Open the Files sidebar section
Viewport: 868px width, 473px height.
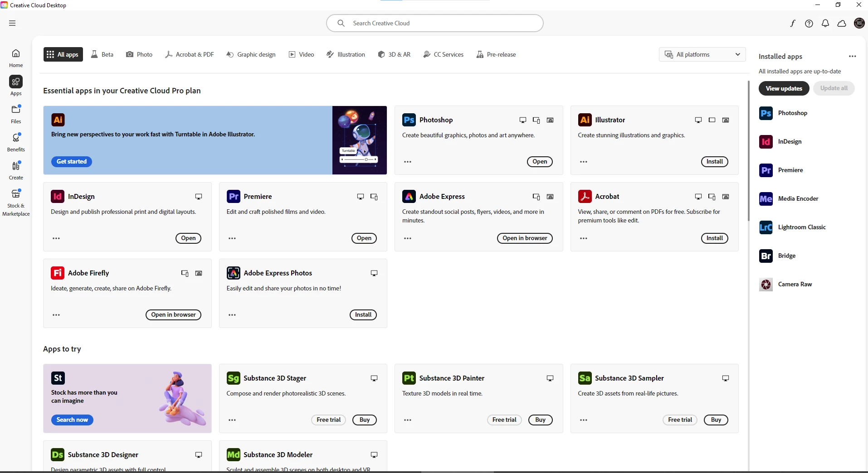click(x=16, y=115)
